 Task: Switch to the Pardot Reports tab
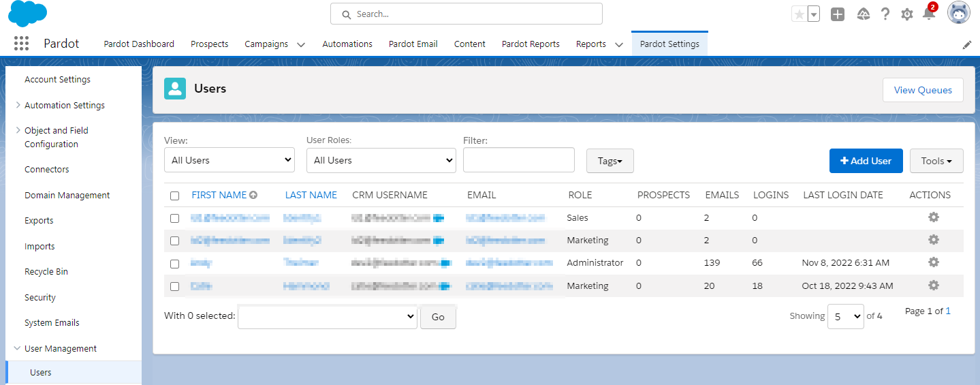click(x=531, y=44)
